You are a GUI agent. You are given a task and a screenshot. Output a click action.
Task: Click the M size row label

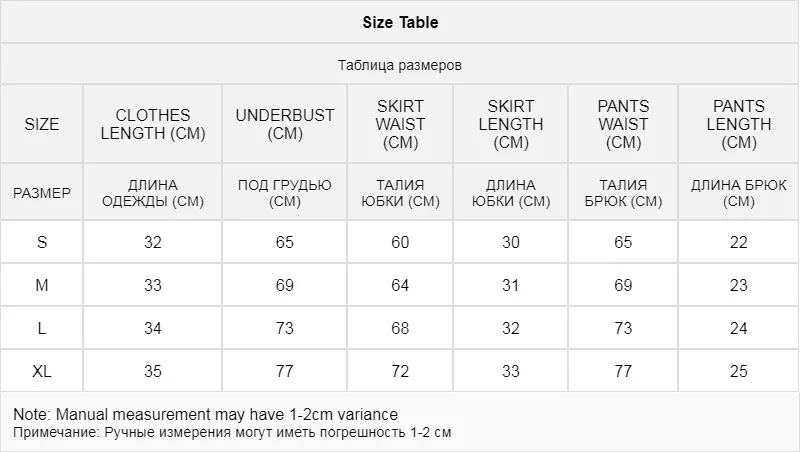tap(42, 286)
